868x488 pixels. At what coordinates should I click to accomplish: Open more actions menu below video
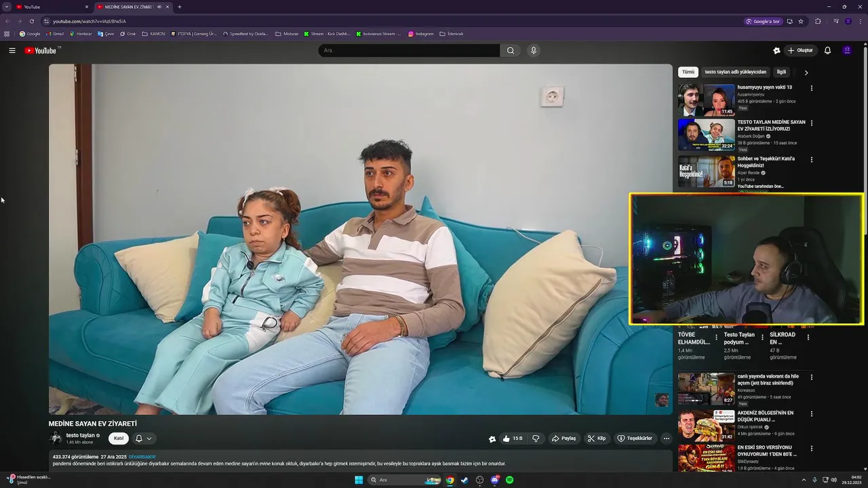[x=666, y=439]
